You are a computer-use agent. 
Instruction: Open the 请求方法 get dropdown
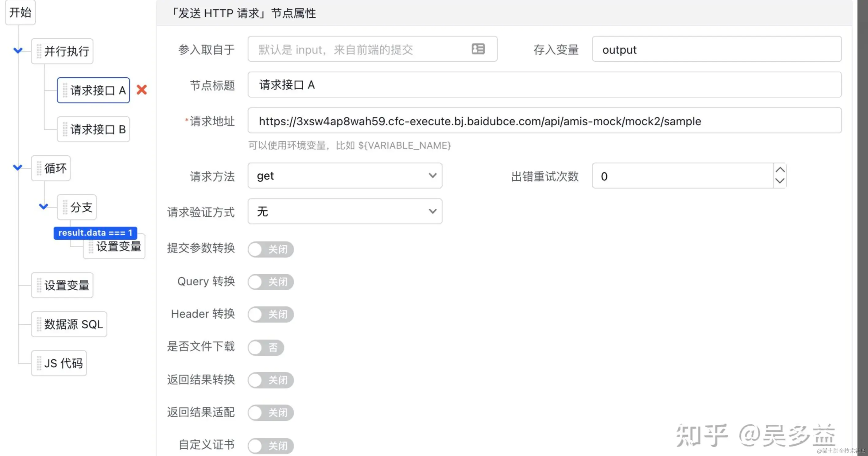click(x=345, y=176)
